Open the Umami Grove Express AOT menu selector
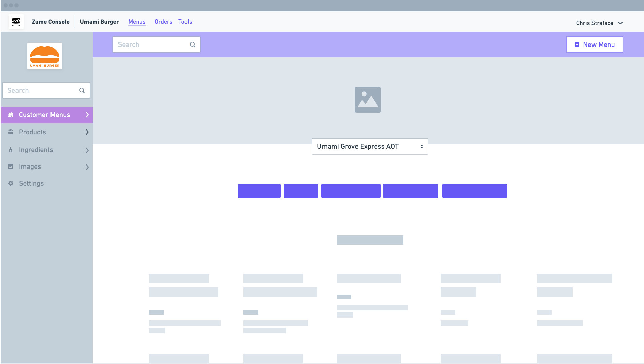Viewport: 644px width, 364px height. 370,146
